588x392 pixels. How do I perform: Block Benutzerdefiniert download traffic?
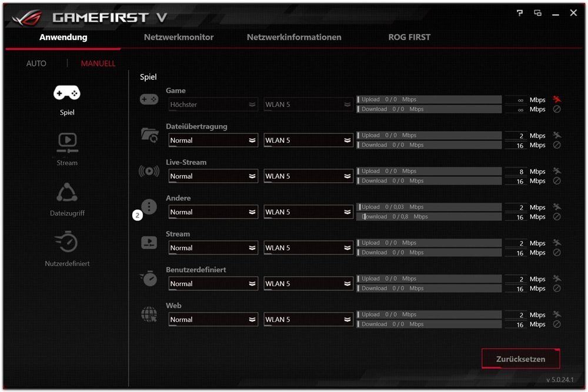557,289
